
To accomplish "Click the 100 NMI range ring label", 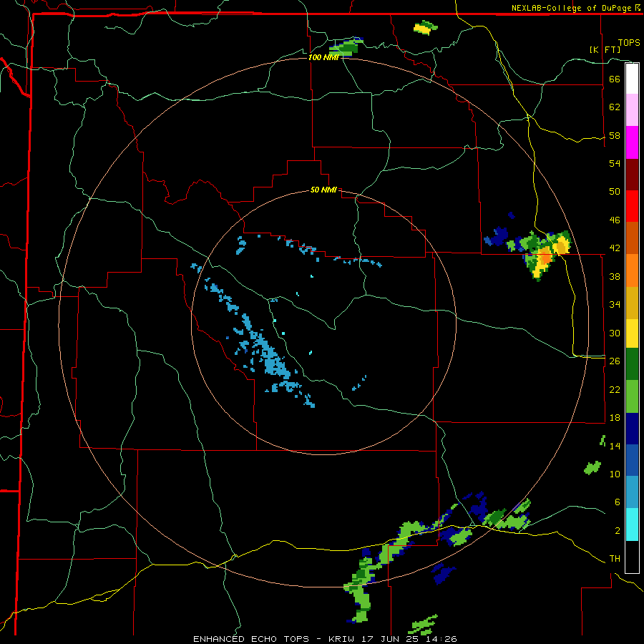I will tap(323, 57).
